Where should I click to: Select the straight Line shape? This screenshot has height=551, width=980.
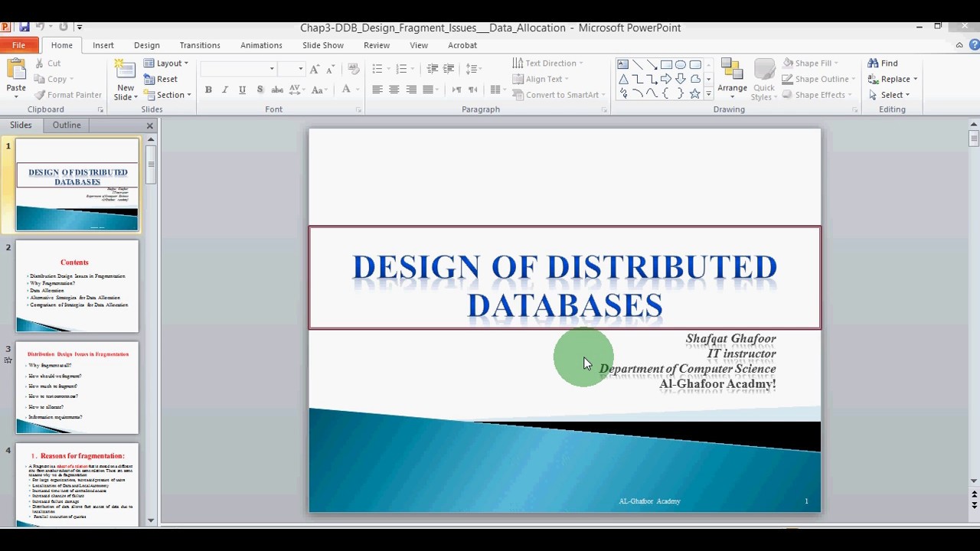pyautogui.click(x=638, y=64)
